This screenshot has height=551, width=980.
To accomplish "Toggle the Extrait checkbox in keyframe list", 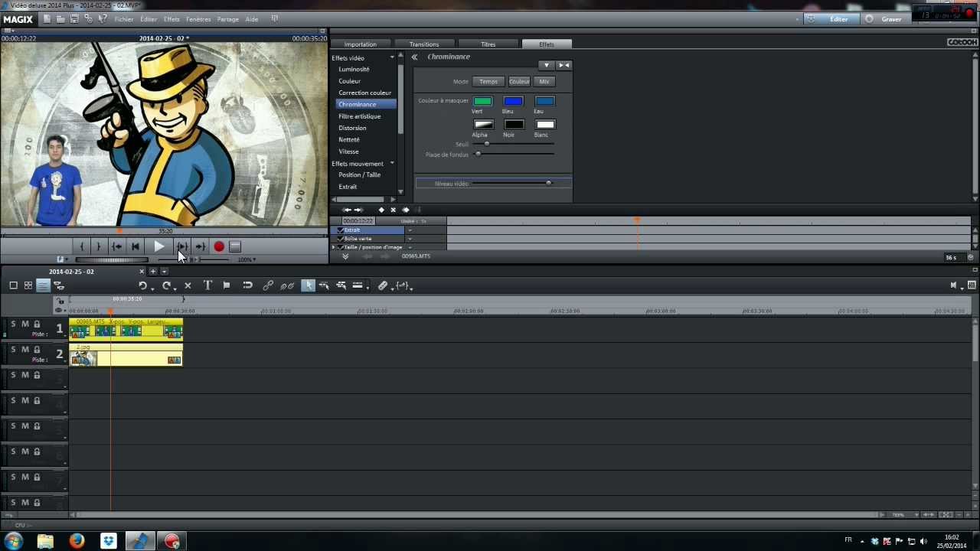I will tap(341, 230).
